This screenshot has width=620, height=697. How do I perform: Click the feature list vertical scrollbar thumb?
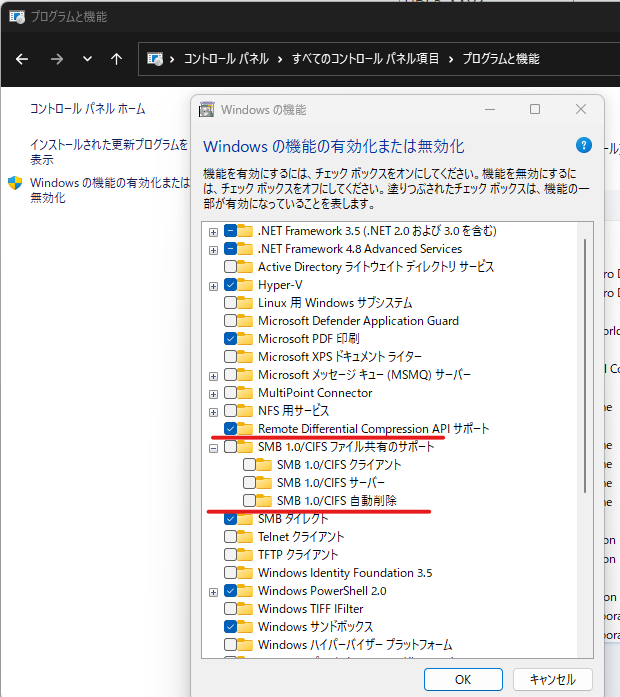click(585, 366)
